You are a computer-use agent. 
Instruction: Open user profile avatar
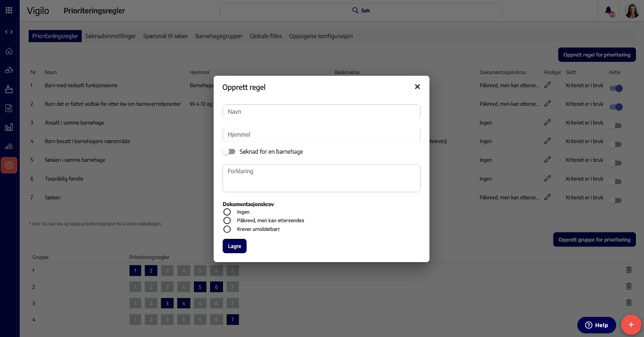(631, 11)
